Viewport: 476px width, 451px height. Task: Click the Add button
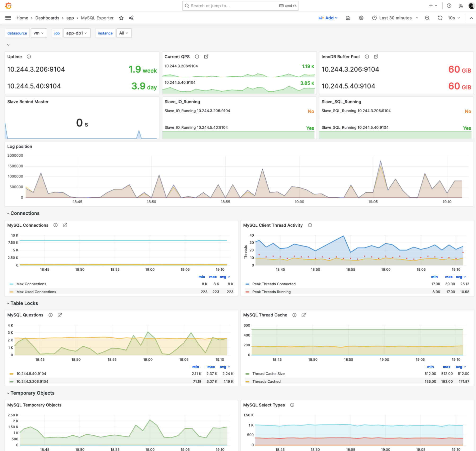tap(328, 18)
